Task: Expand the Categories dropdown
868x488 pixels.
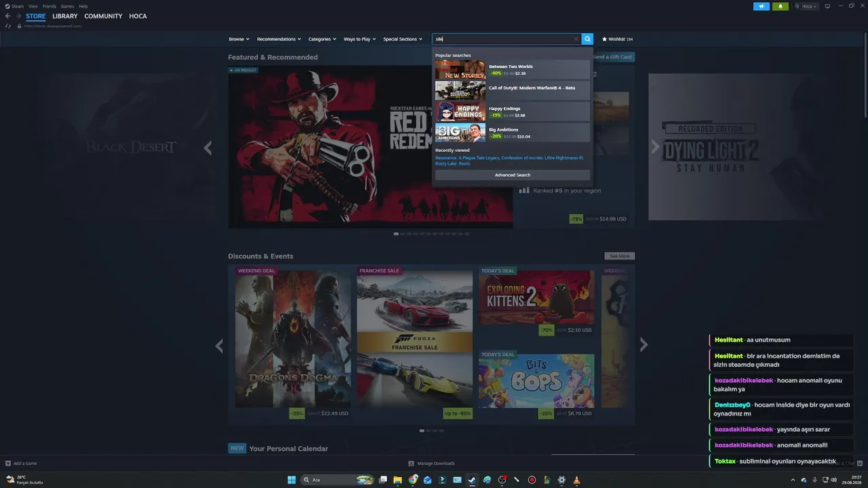Action: tap(322, 39)
